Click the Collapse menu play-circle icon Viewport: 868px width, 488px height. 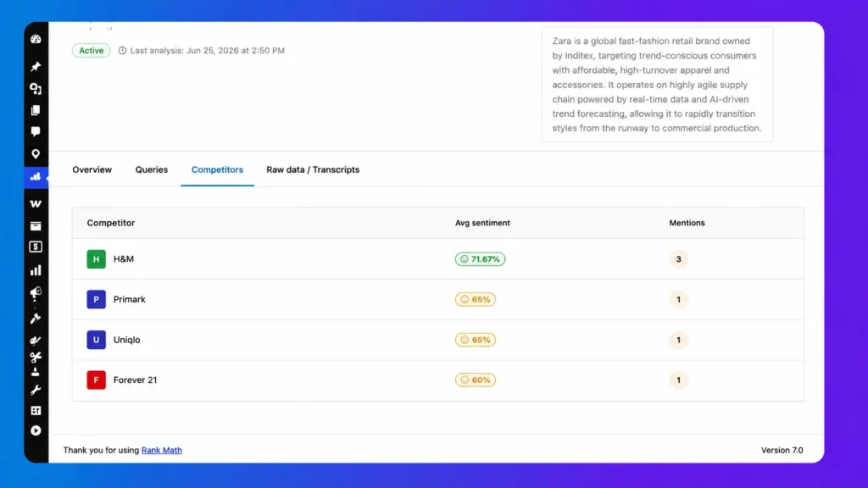pyautogui.click(x=36, y=430)
